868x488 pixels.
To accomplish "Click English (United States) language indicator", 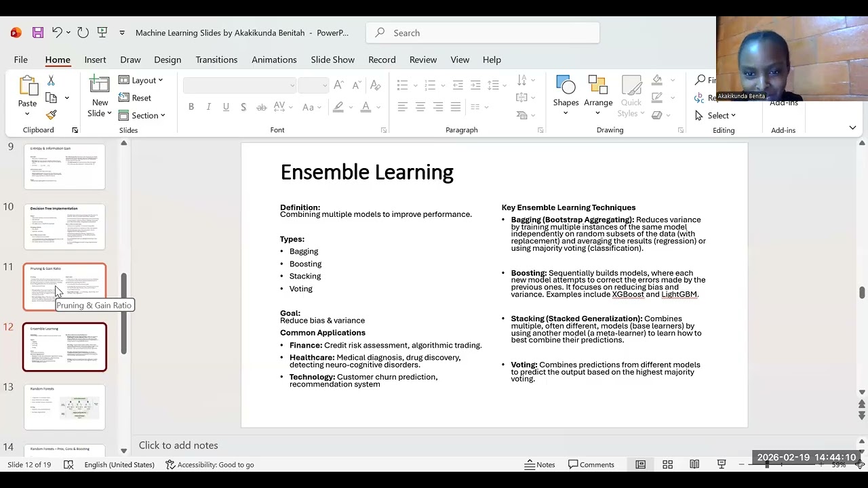I will [119, 464].
